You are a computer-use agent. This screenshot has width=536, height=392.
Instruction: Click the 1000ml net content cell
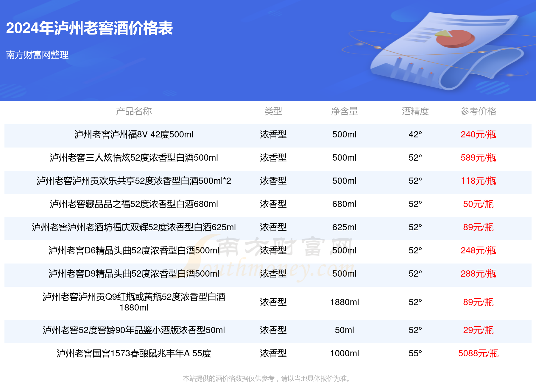coord(344,353)
